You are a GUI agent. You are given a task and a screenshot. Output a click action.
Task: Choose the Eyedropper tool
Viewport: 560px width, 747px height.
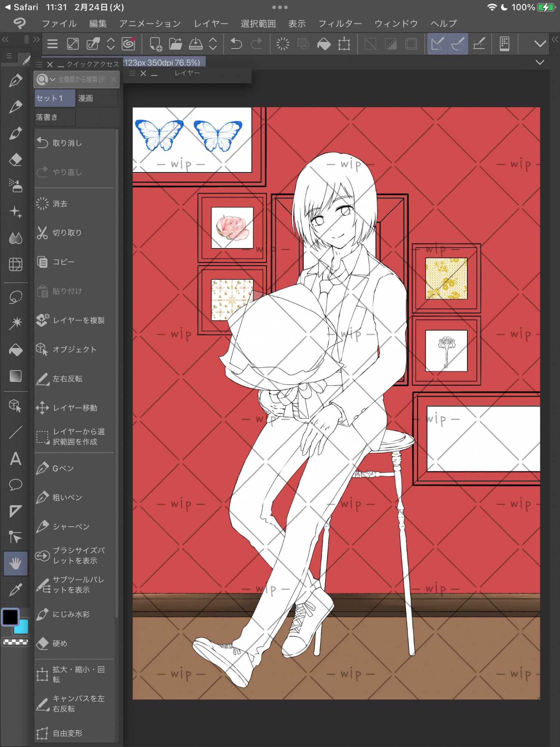15,590
